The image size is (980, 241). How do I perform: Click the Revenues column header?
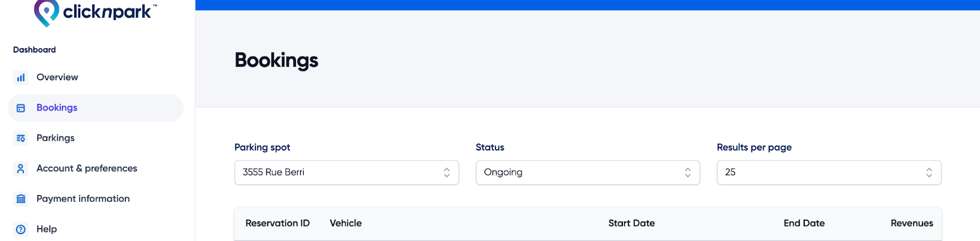[912, 223]
